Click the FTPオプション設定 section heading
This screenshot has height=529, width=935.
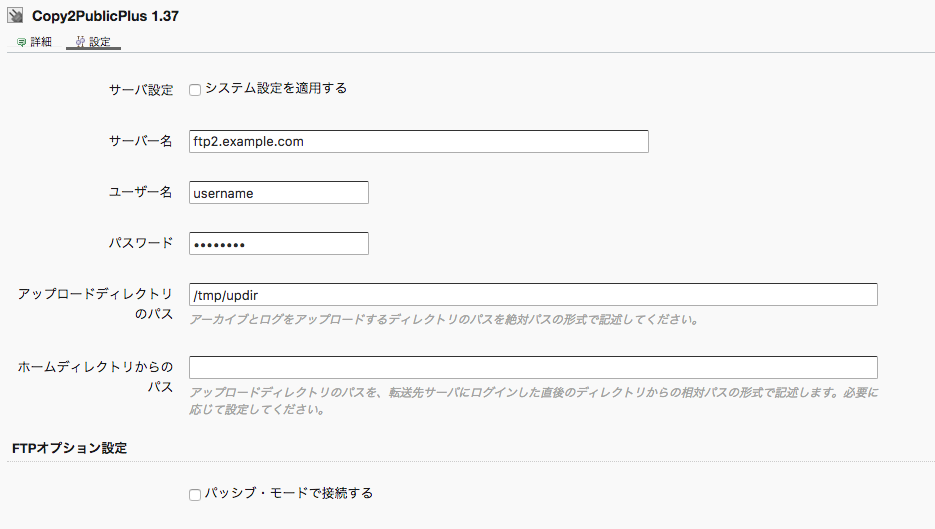click(x=70, y=448)
